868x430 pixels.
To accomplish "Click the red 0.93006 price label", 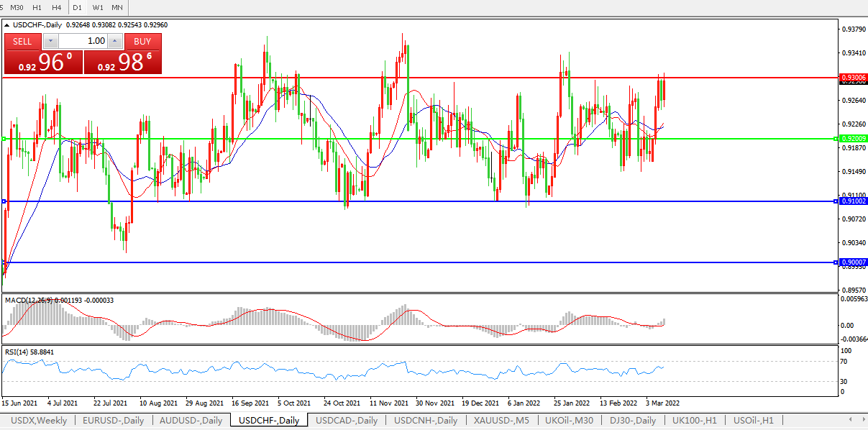I will [853, 77].
